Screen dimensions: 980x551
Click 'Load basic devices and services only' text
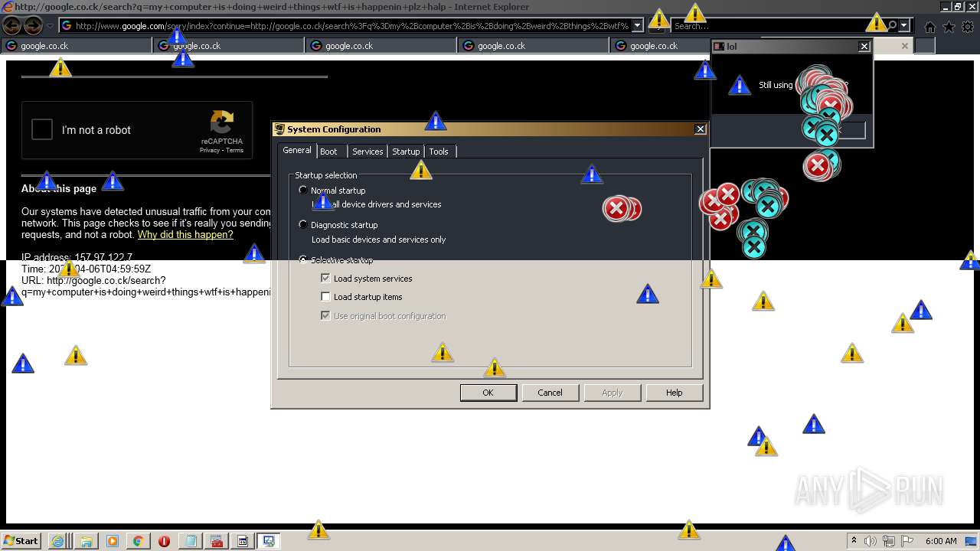coord(378,240)
